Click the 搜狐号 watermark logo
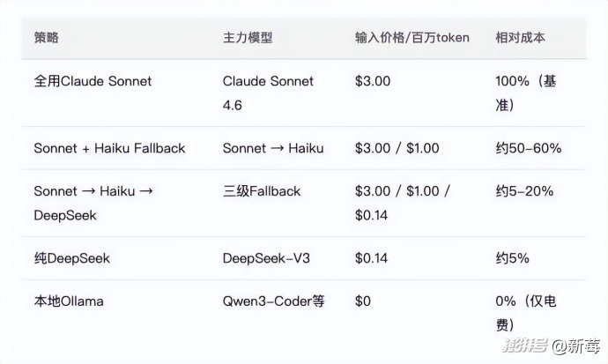The image size is (608, 364). click(525, 346)
